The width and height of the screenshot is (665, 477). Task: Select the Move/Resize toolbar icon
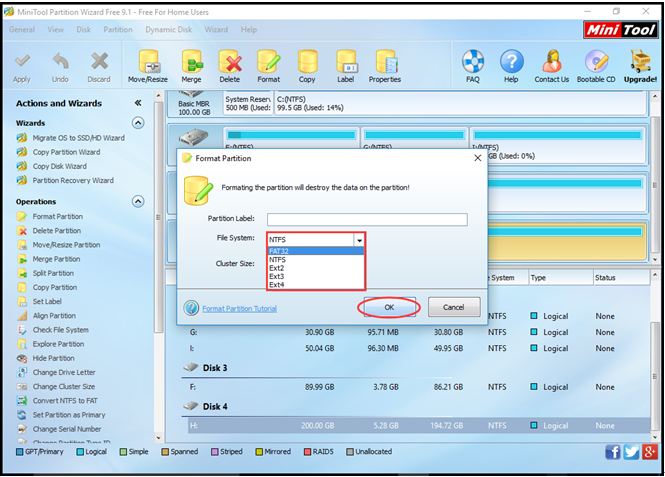coord(149,62)
